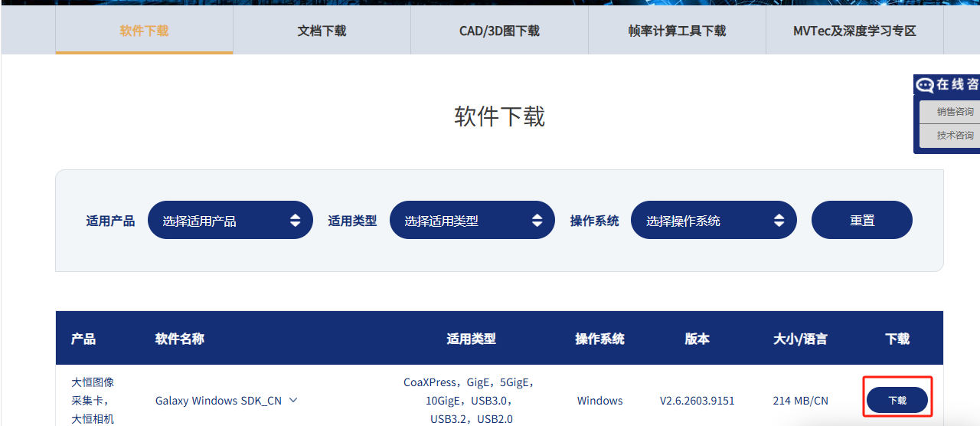Image resolution: width=980 pixels, height=426 pixels.
Task: Open the 帧率计算工具下载 tab
Action: pyautogui.click(x=677, y=31)
